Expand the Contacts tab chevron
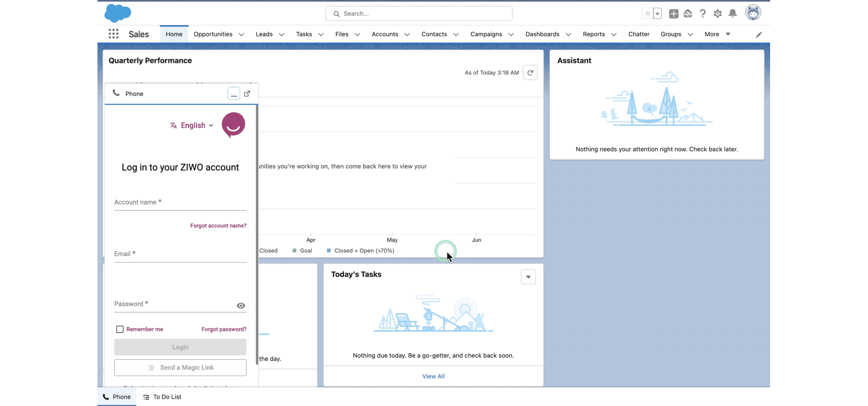 pyautogui.click(x=456, y=34)
